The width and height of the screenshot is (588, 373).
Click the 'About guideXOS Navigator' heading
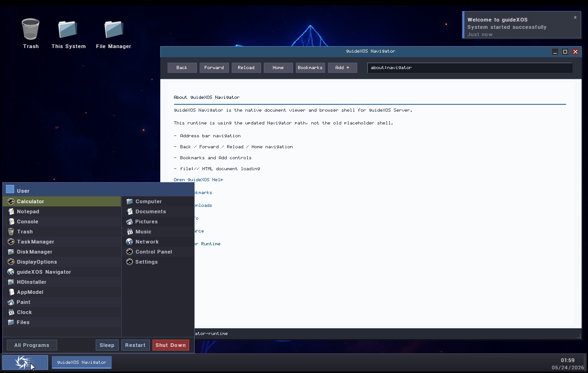tap(207, 97)
